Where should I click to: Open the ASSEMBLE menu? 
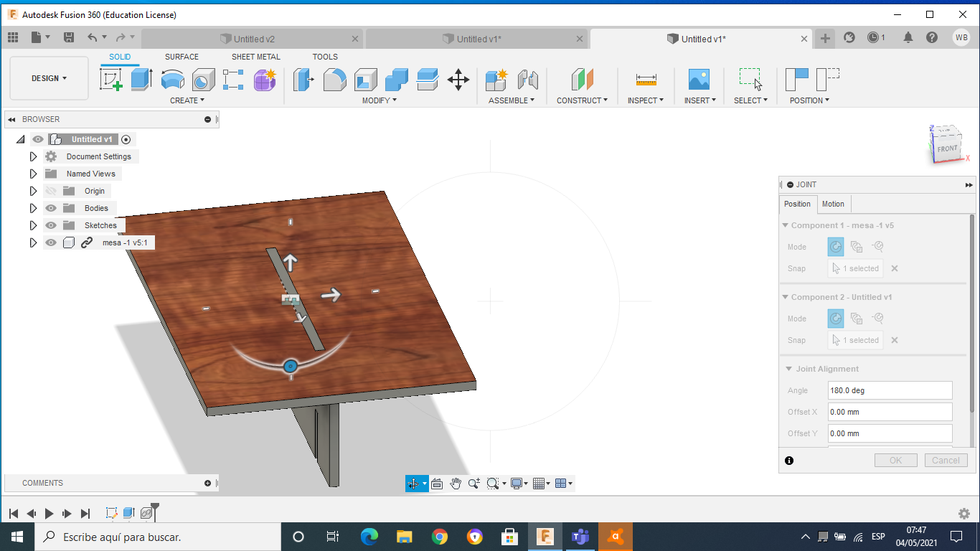(x=512, y=100)
